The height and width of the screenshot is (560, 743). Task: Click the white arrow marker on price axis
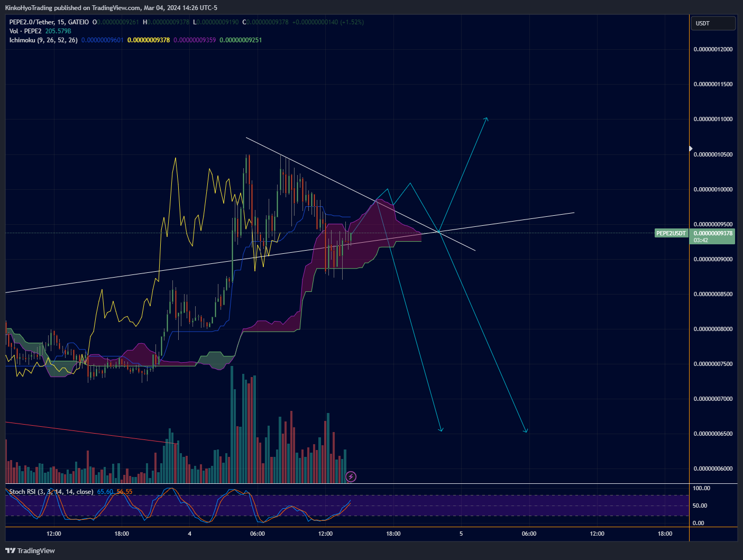691,149
